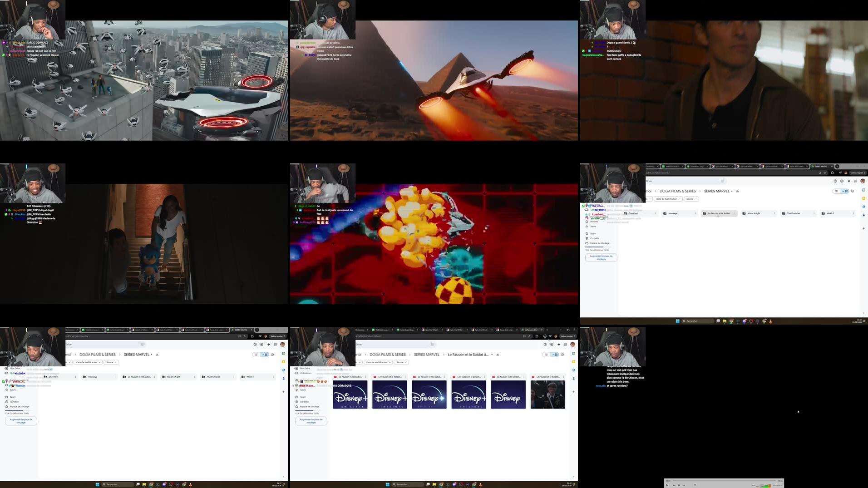The width and height of the screenshot is (868, 488).
Task: Click the 'Augmenter l'espace de stockage' button
Action: [601, 257]
